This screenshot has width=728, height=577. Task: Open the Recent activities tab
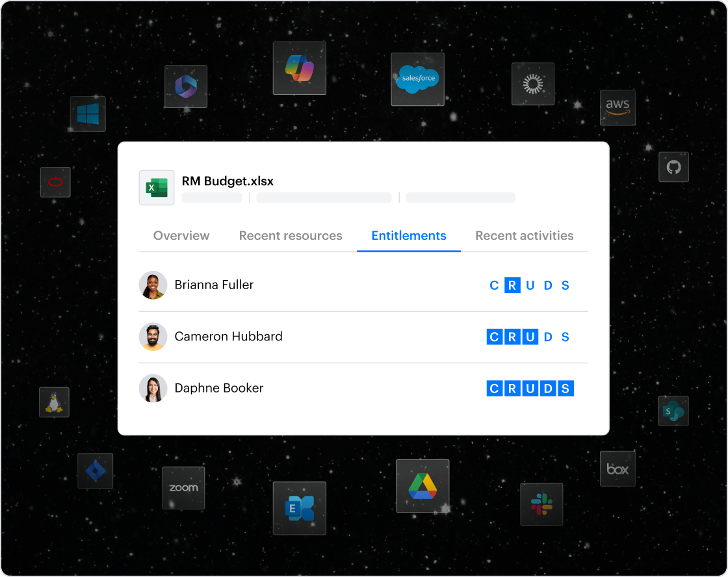[524, 236]
